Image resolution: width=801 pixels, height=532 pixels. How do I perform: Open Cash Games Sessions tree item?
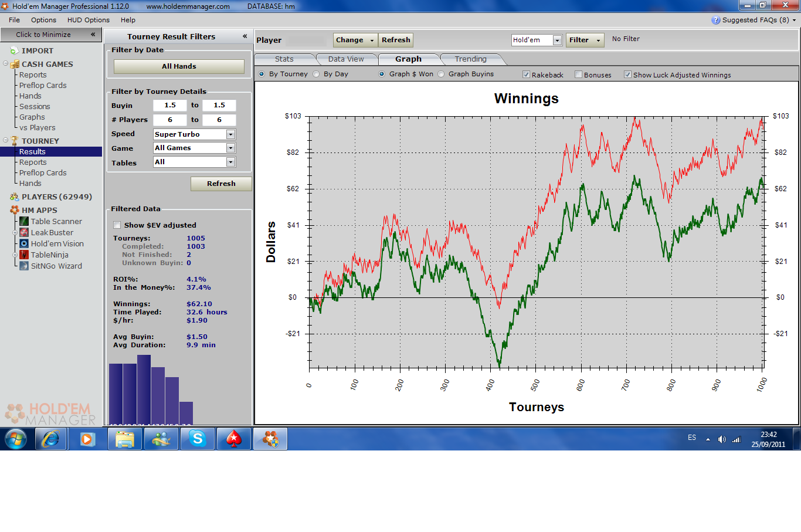click(35, 107)
